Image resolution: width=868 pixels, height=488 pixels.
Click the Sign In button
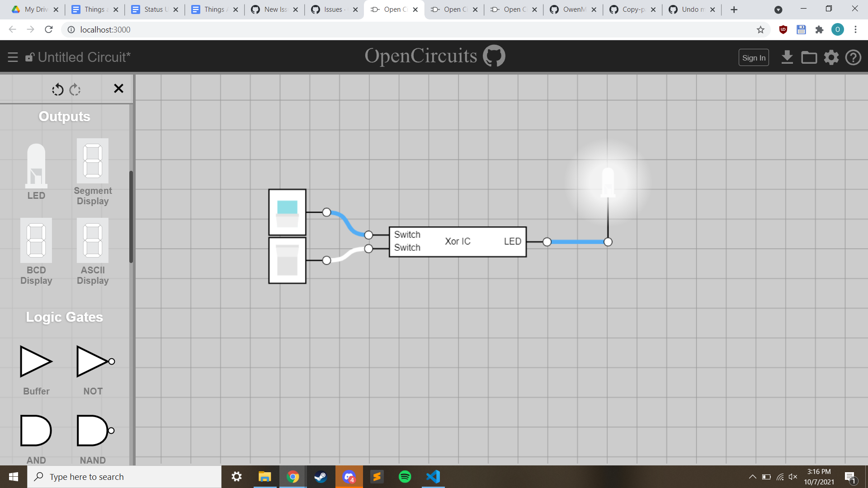(754, 57)
